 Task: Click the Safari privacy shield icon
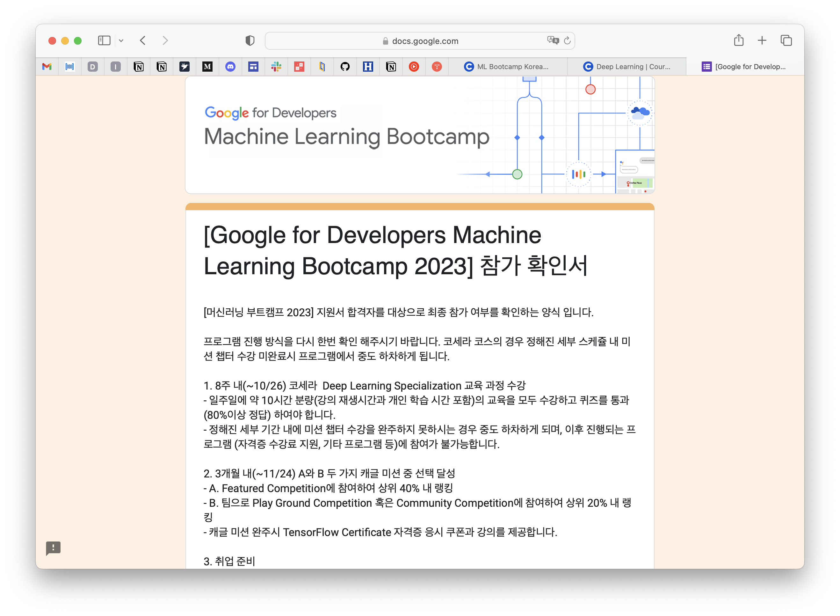click(x=250, y=41)
